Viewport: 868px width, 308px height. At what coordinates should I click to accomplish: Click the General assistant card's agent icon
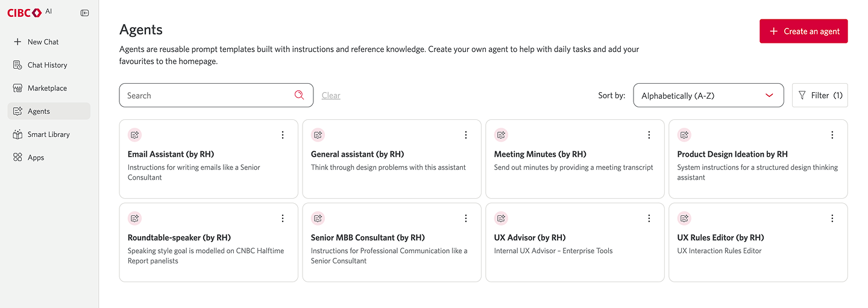click(318, 135)
